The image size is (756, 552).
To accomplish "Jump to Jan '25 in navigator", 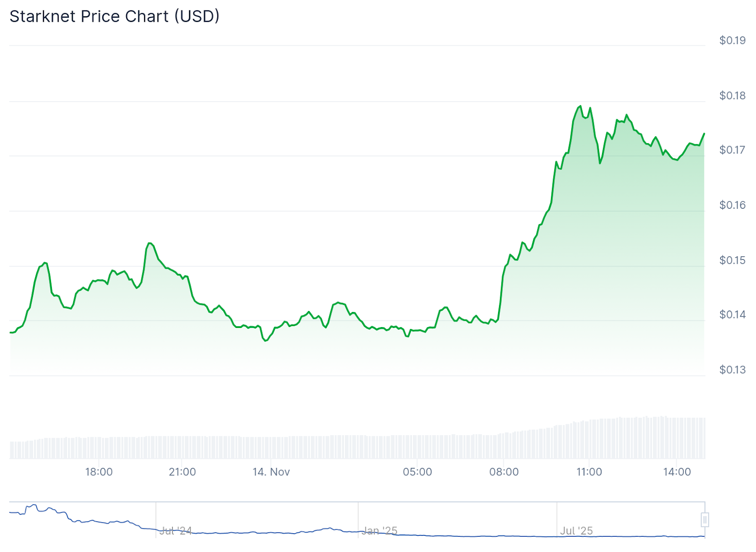I will (x=380, y=531).
